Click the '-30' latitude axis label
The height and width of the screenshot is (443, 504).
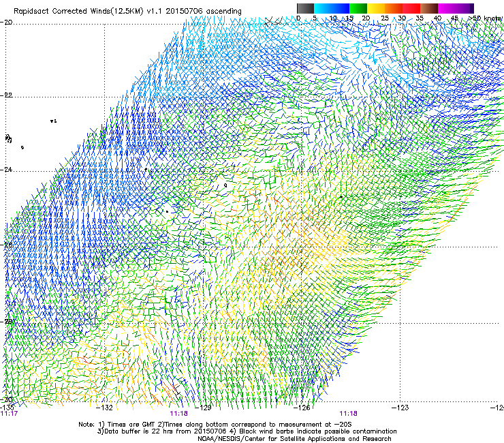pos(7,399)
